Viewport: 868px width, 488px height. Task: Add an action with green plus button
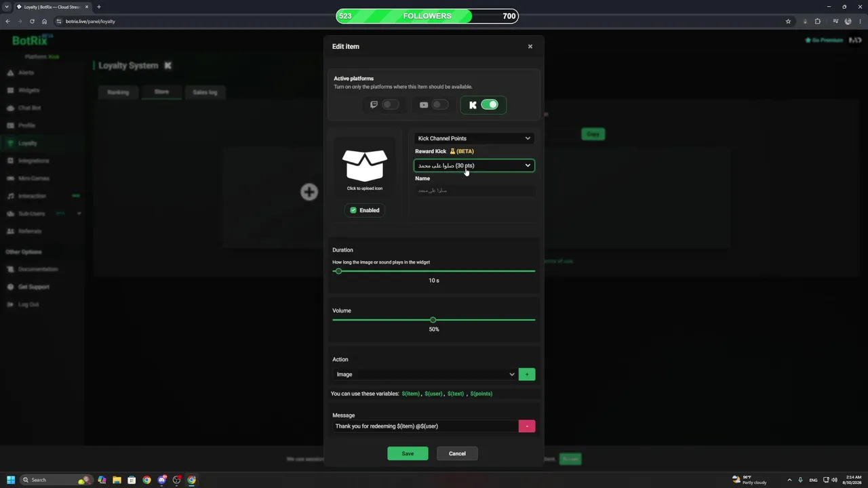coord(527,374)
